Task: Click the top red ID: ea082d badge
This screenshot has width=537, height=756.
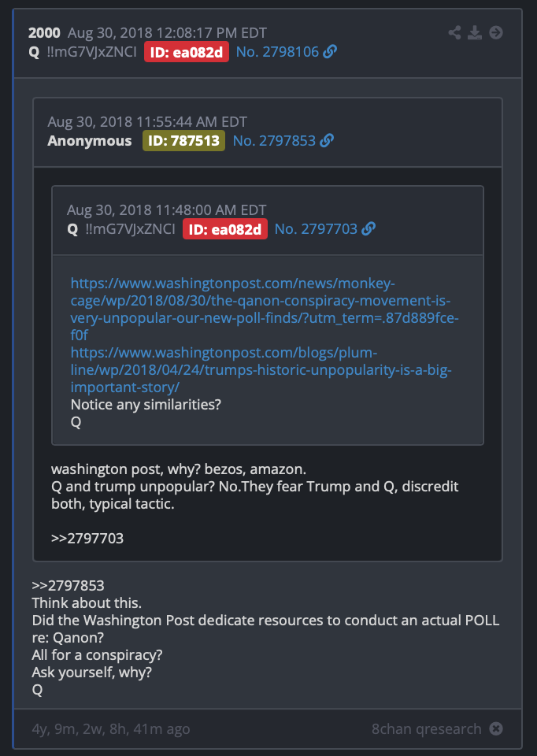Action: 187,52
